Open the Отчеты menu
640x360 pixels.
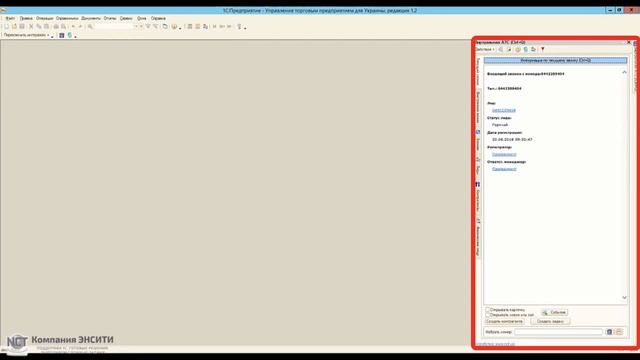(110, 18)
